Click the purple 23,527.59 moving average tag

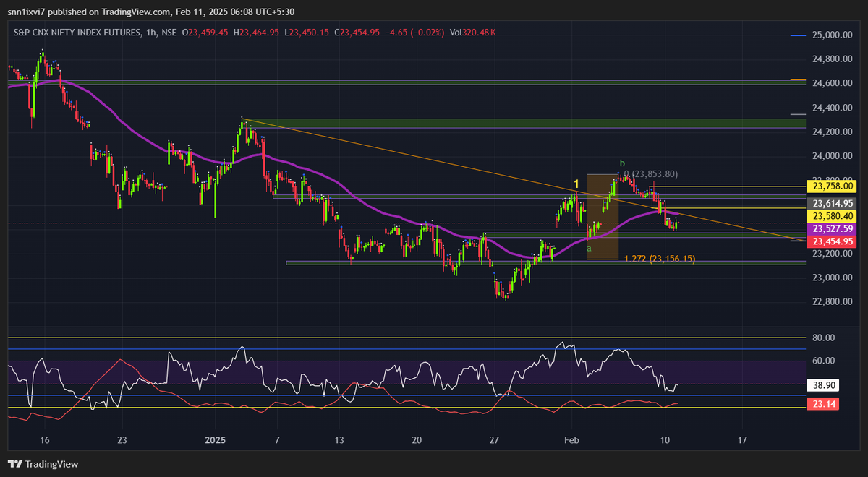(833, 228)
